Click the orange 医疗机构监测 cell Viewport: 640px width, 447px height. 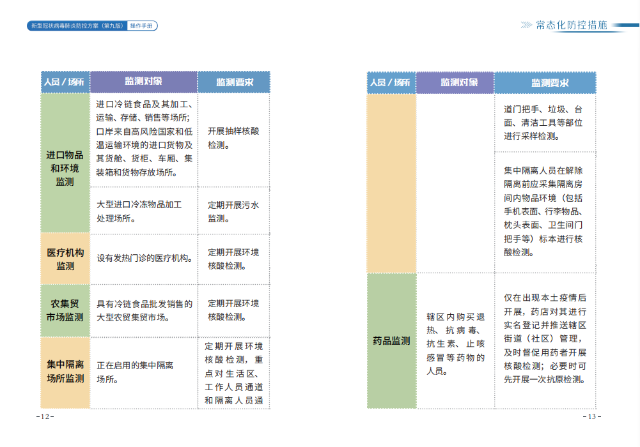64,258
